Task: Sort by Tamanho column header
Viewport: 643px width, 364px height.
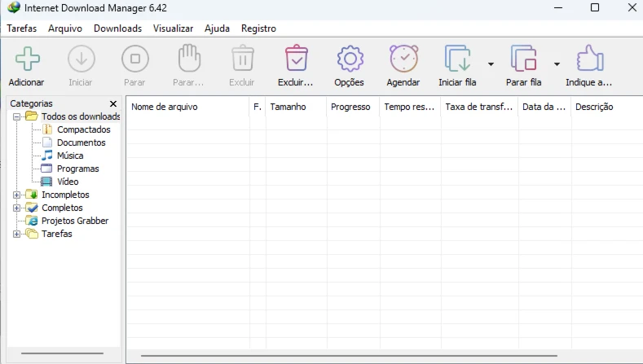Action: (x=294, y=107)
